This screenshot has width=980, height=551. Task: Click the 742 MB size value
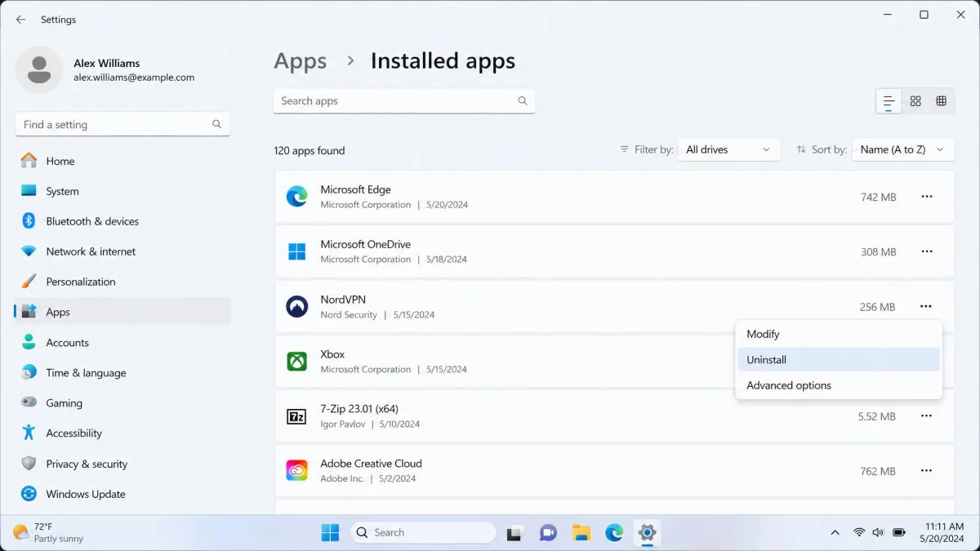coord(878,198)
